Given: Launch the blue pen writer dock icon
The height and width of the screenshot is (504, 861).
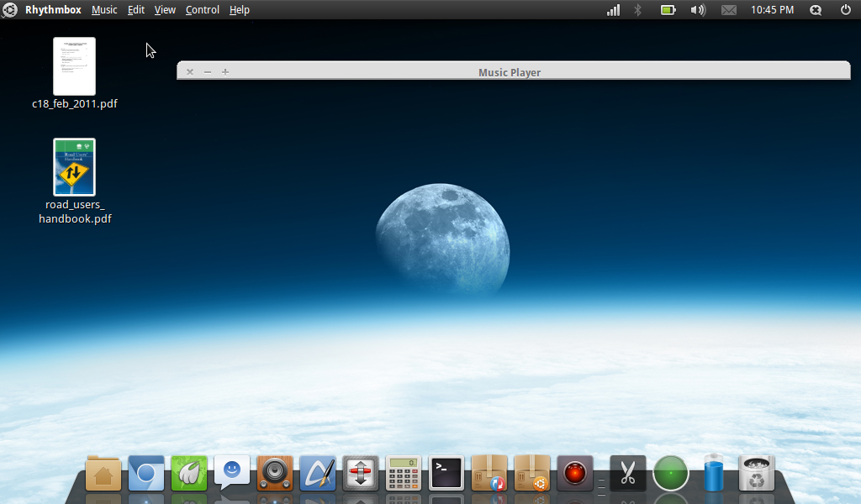Looking at the screenshot, I should (x=317, y=473).
